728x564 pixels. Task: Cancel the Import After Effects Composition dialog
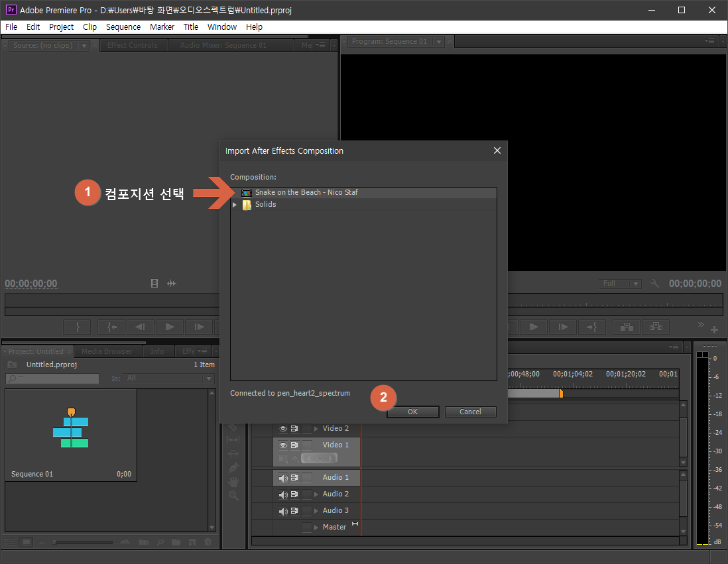click(x=470, y=412)
